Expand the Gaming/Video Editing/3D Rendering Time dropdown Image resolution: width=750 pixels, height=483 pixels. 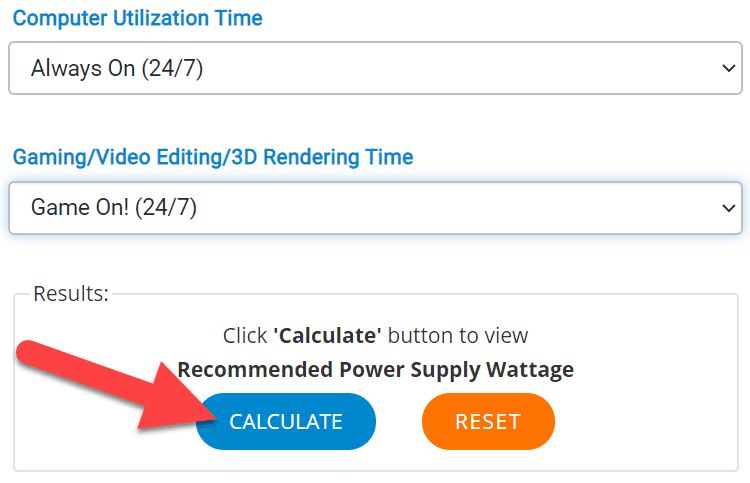pos(375,208)
